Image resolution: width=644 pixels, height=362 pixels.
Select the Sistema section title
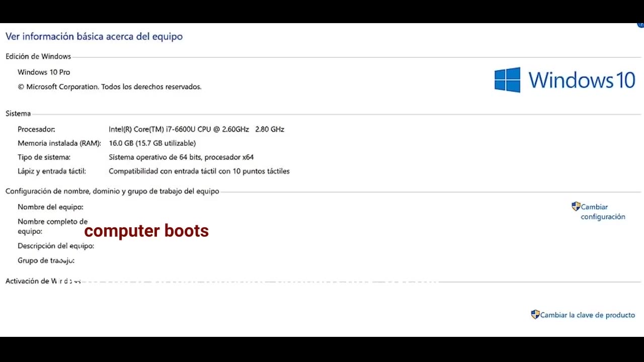click(18, 114)
